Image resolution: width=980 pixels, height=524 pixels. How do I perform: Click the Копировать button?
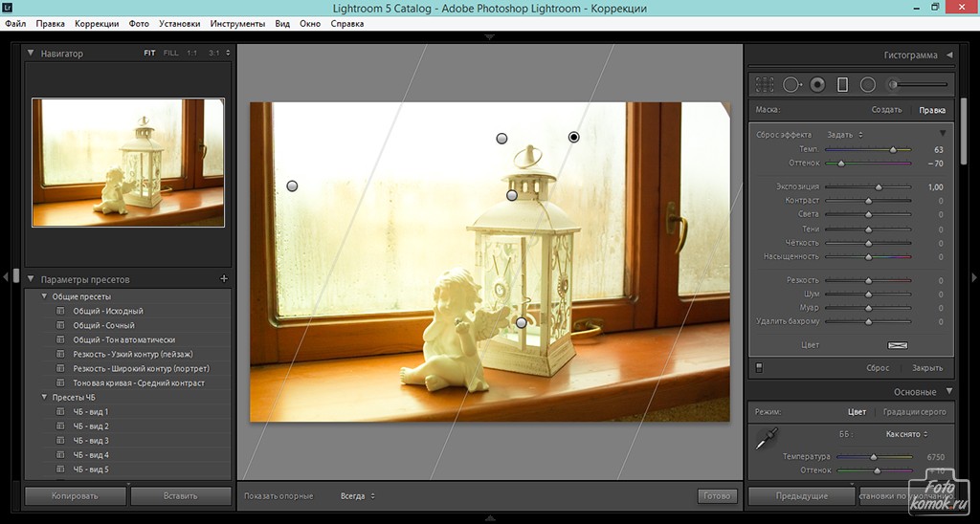point(75,496)
